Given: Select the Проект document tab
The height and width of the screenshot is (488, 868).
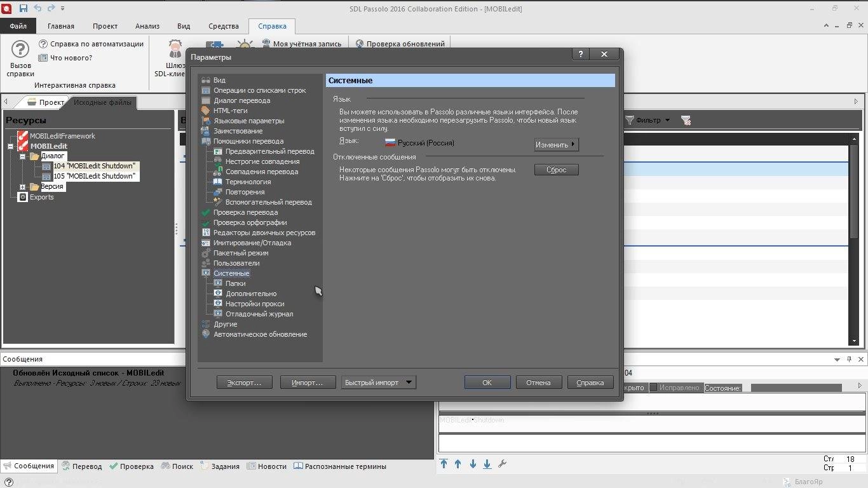Looking at the screenshot, I should pyautogui.click(x=46, y=102).
